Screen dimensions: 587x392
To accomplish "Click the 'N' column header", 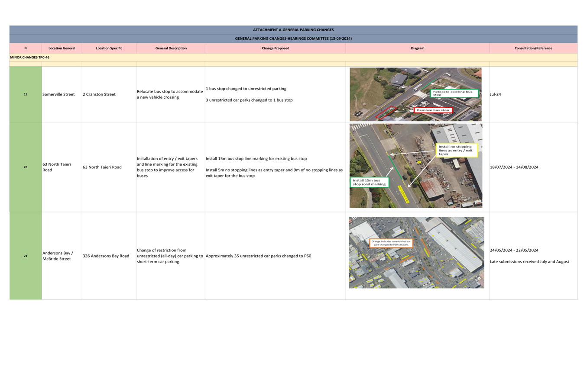I will pyautogui.click(x=26, y=48).
